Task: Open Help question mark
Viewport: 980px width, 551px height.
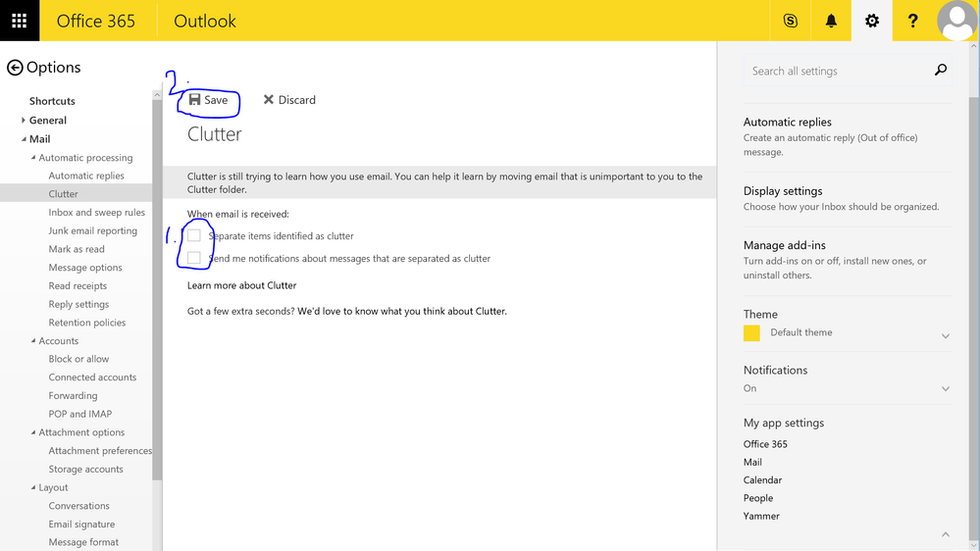Action: 912,21
